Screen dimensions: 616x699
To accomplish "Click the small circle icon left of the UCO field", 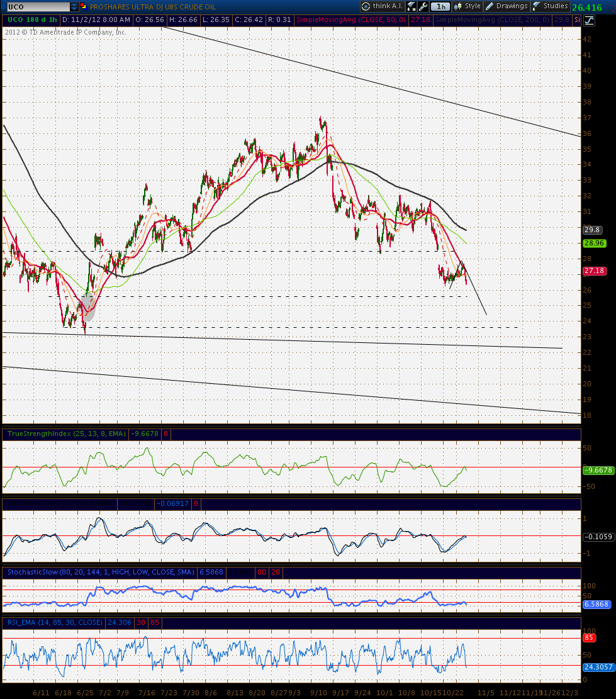I will coord(3,7).
